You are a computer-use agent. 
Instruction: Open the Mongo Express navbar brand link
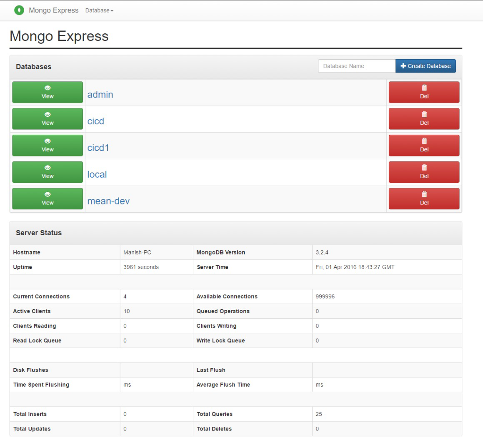pyautogui.click(x=54, y=10)
